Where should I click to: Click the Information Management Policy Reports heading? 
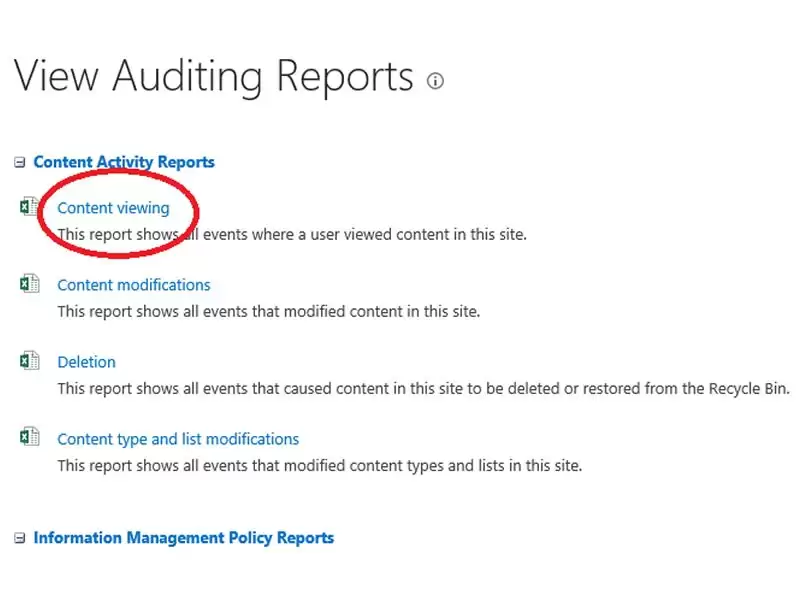click(x=184, y=537)
